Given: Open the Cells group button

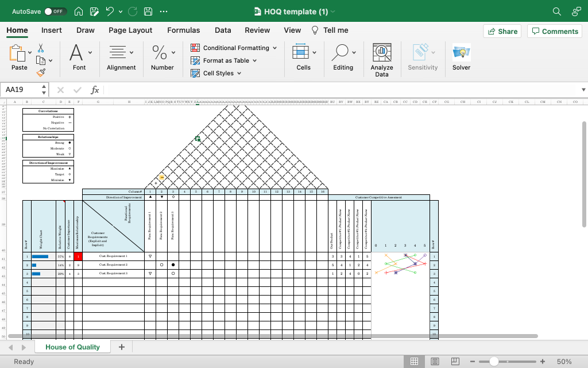Looking at the screenshot, I should (x=303, y=57).
